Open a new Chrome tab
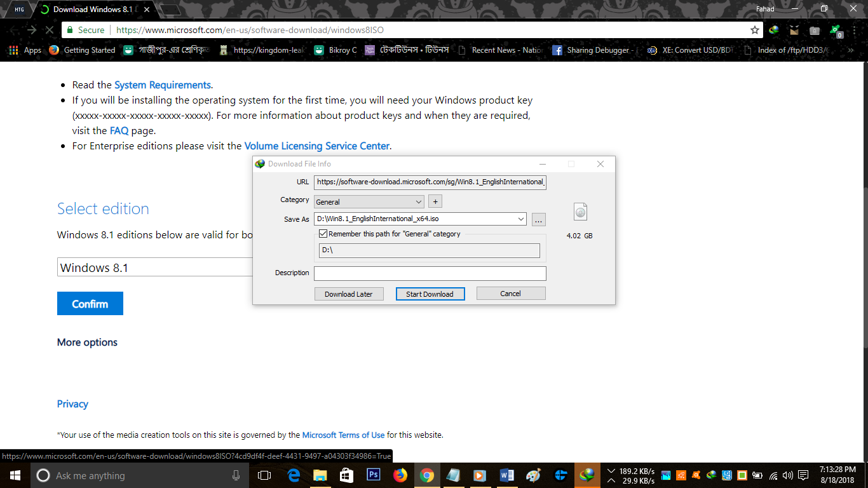 click(x=170, y=10)
